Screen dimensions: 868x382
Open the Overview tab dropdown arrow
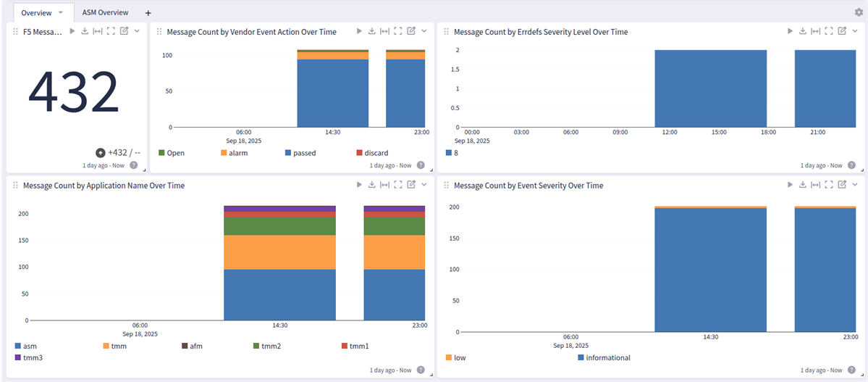(x=61, y=12)
